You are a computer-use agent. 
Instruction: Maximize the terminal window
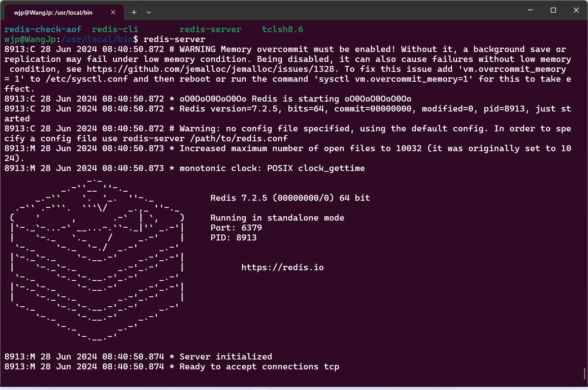553,10
